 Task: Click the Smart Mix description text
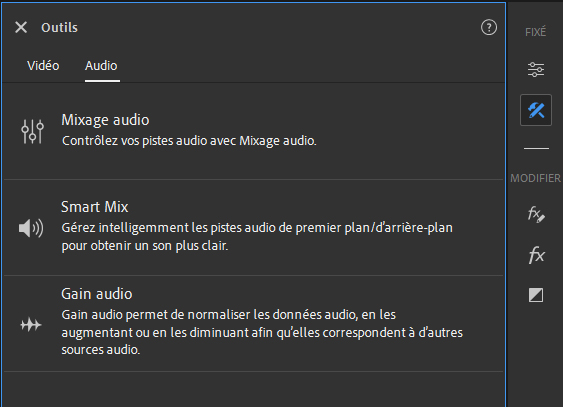257,237
